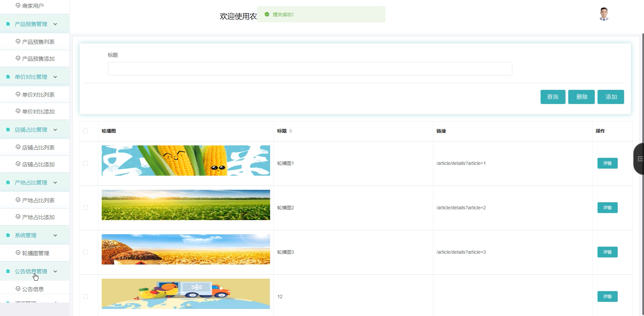
Task: Click the /article/details?article=2 link text
Action: (461, 208)
